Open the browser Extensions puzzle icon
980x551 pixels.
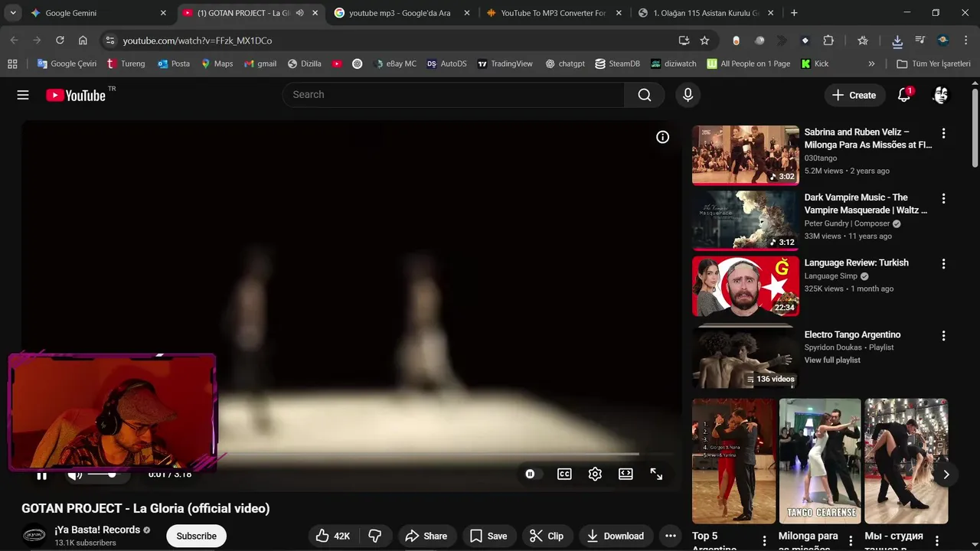coord(828,41)
